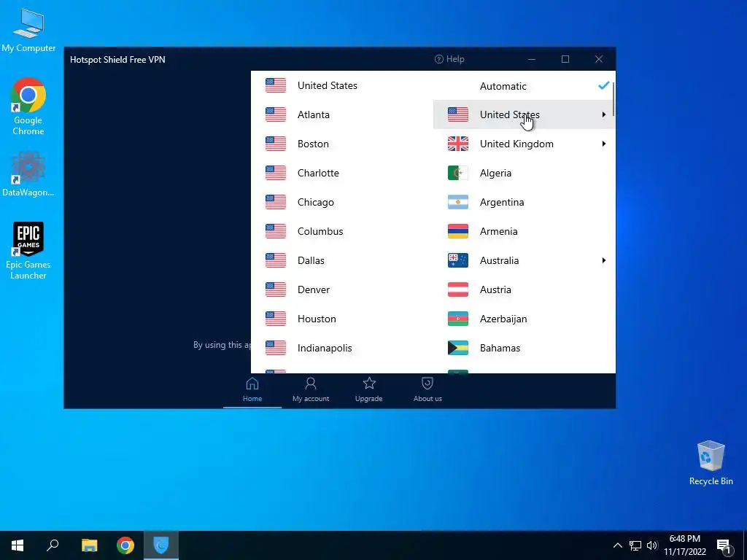Viewport: 747px width, 560px height.
Task: Click the country list scrollbar thumb
Action: (x=614, y=98)
